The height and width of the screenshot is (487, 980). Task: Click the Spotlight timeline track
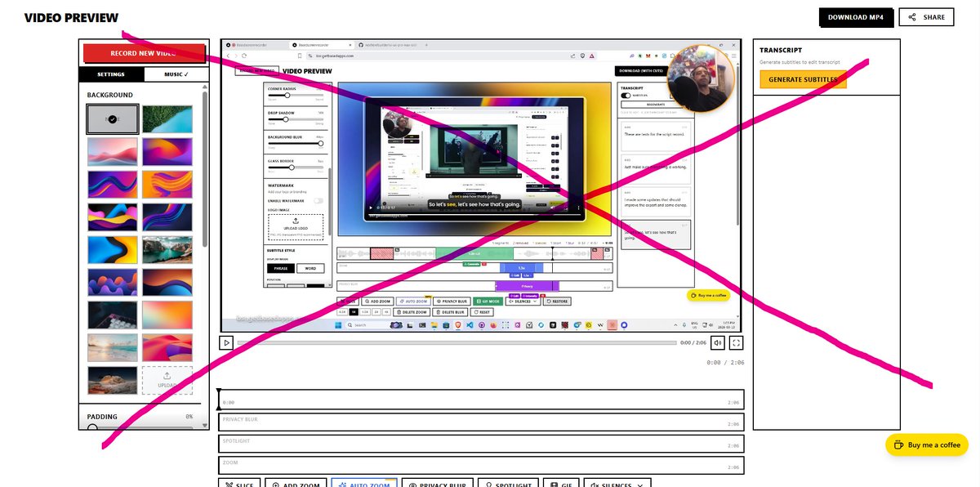pos(481,444)
